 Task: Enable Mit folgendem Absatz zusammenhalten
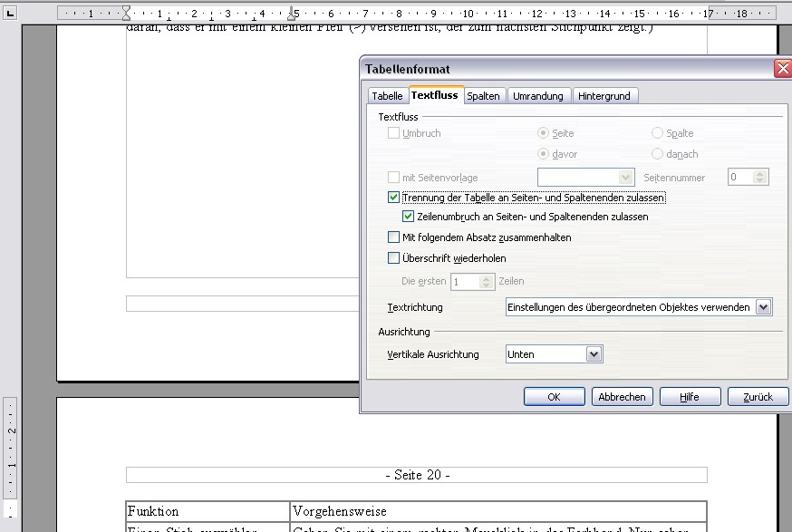[x=394, y=237]
